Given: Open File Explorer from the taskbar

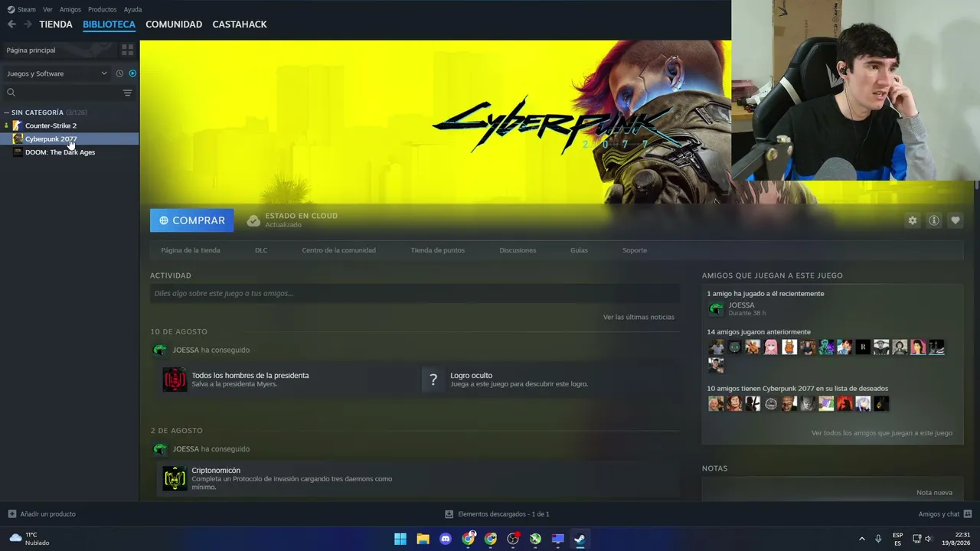Looking at the screenshot, I should [x=423, y=539].
